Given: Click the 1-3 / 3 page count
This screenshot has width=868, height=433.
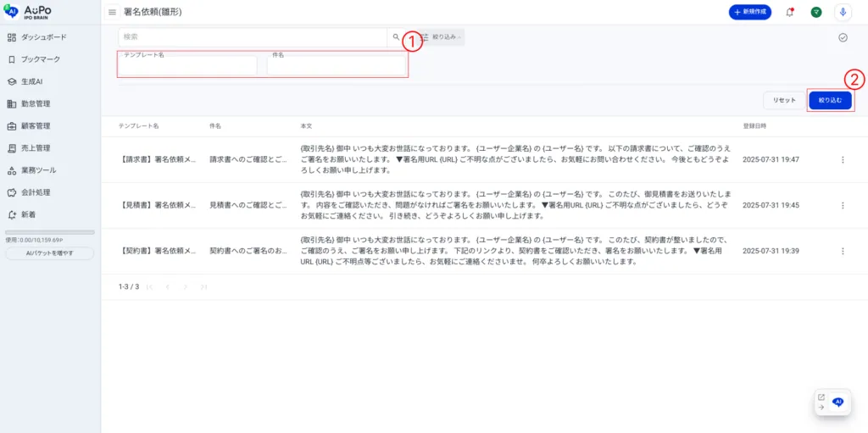Looking at the screenshot, I should (x=129, y=286).
